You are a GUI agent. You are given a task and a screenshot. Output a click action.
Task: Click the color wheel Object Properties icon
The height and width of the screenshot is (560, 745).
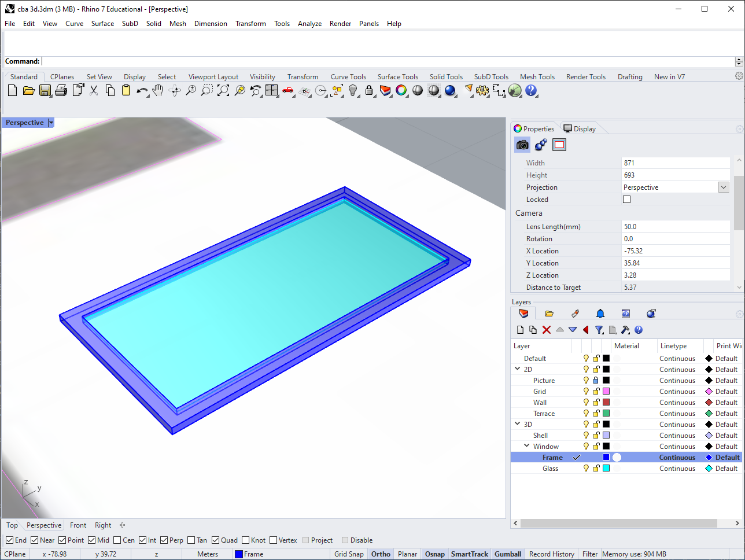click(x=401, y=90)
